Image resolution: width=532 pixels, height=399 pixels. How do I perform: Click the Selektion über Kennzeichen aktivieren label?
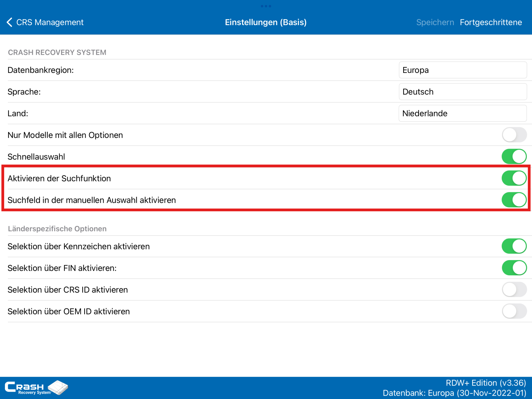[79, 246]
